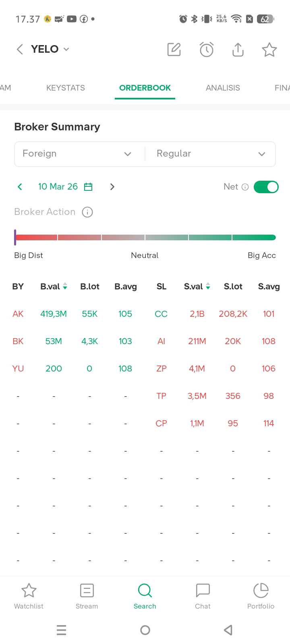Image resolution: width=290 pixels, height=644 pixels.
Task: Open the calendar date picker icon
Action: pyautogui.click(x=88, y=187)
